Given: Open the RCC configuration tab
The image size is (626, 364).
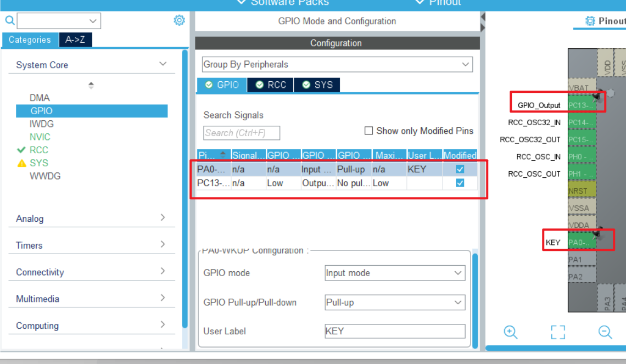Looking at the screenshot, I should [270, 85].
